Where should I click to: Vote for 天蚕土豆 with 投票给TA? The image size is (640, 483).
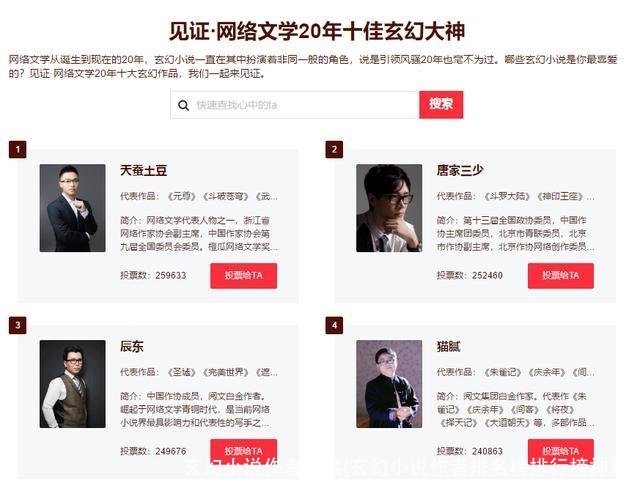(x=244, y=276)
